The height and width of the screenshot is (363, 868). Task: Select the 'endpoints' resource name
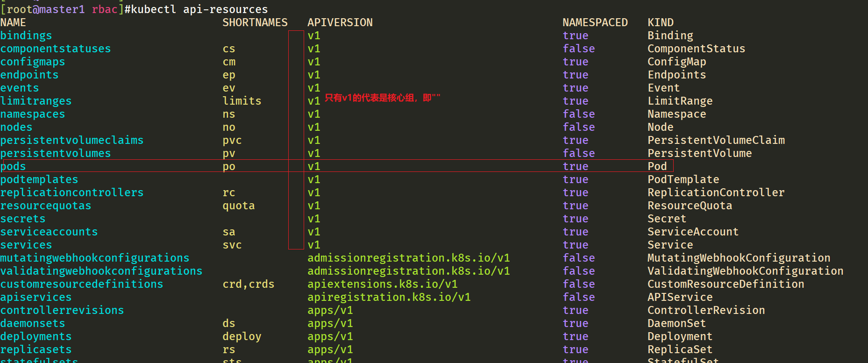(x=29, y=75)
